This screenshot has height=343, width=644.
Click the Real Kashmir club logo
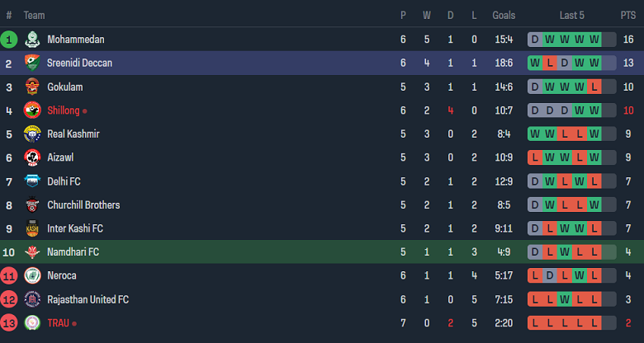pyautogui.click(x=32, y=134)
